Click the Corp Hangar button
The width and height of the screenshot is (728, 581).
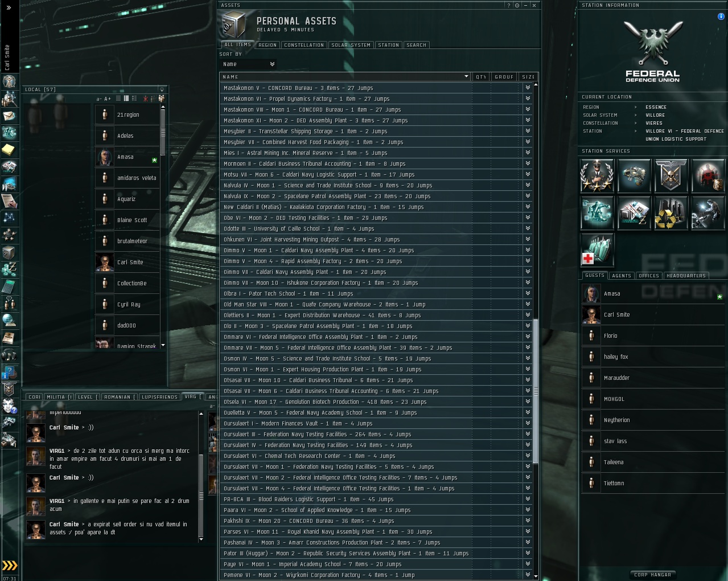click(653, 575)
